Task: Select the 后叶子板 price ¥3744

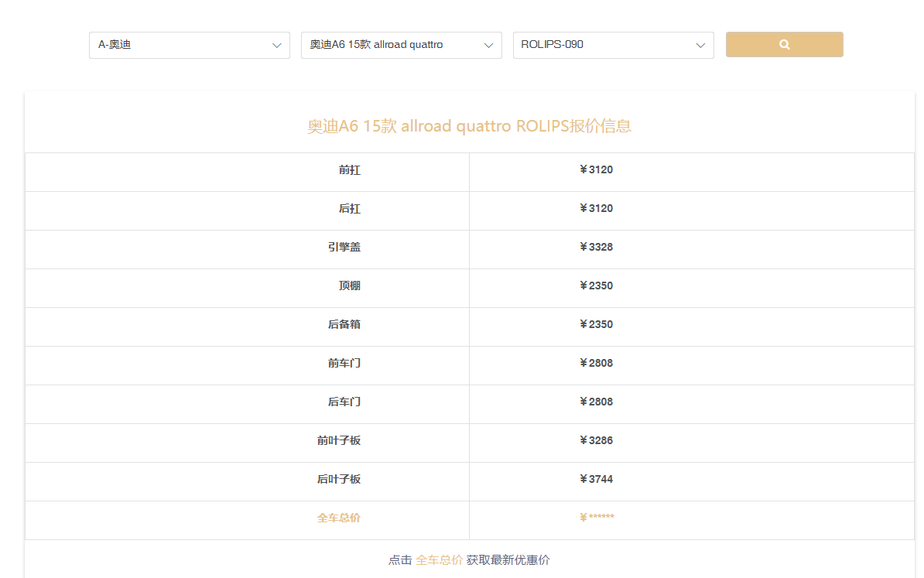Action: click(596, 479)
